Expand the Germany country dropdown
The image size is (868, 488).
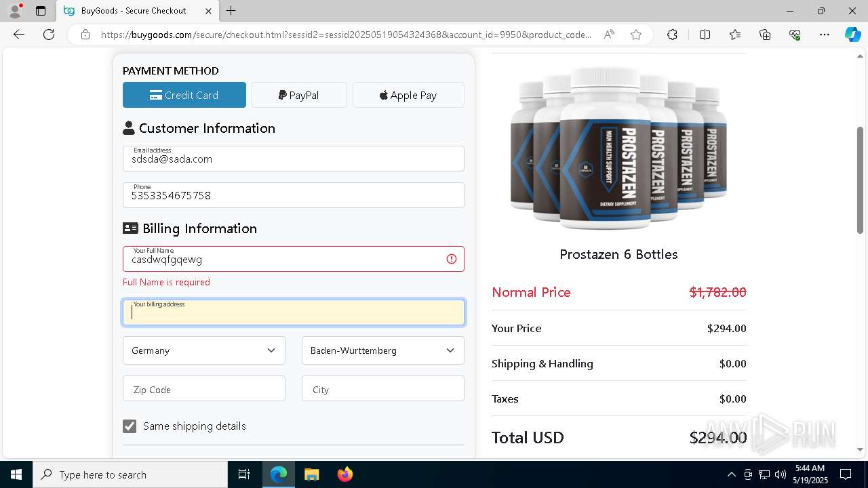pos(204,350)
